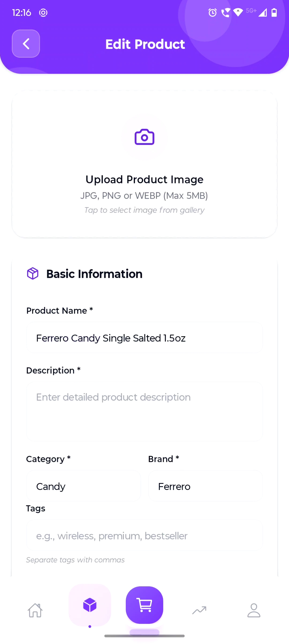Viewport: 289px width, 644px height.
Task: Tap the Tags input field
Action: coord(144,536)
